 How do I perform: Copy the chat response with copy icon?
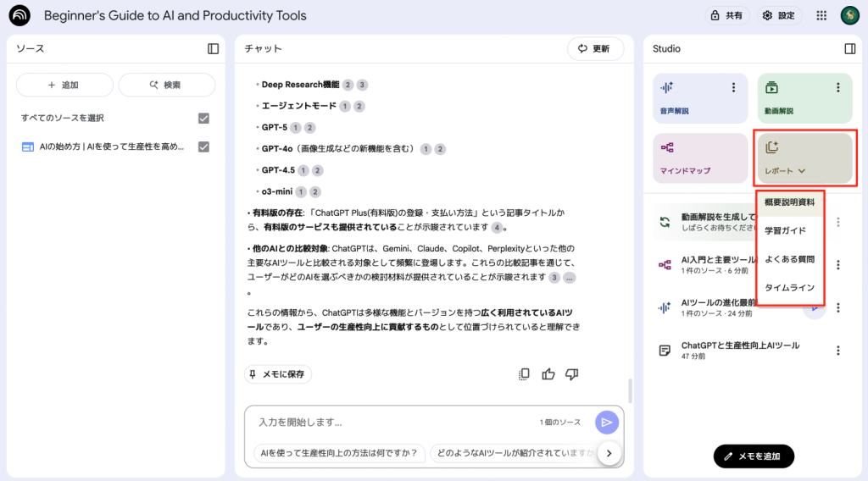[524, 374]
